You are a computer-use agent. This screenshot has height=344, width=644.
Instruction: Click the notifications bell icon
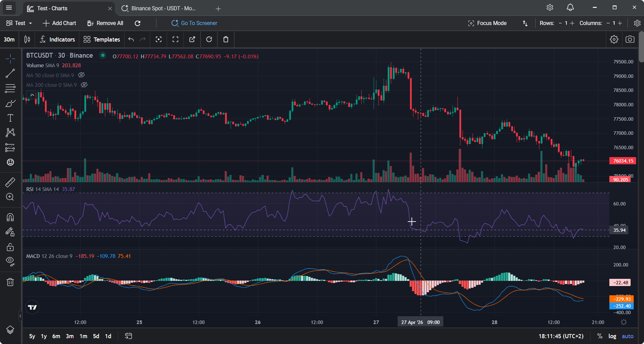tap(570, 8)
